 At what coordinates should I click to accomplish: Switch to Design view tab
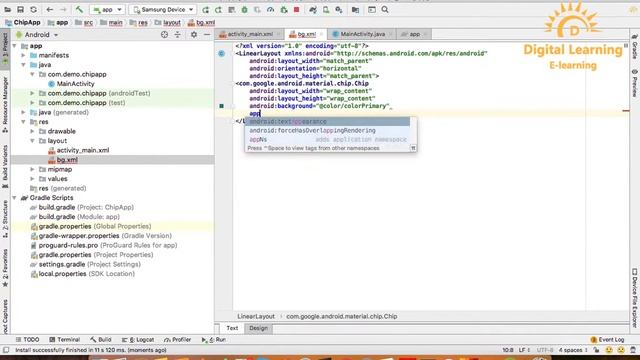(258, 328)
